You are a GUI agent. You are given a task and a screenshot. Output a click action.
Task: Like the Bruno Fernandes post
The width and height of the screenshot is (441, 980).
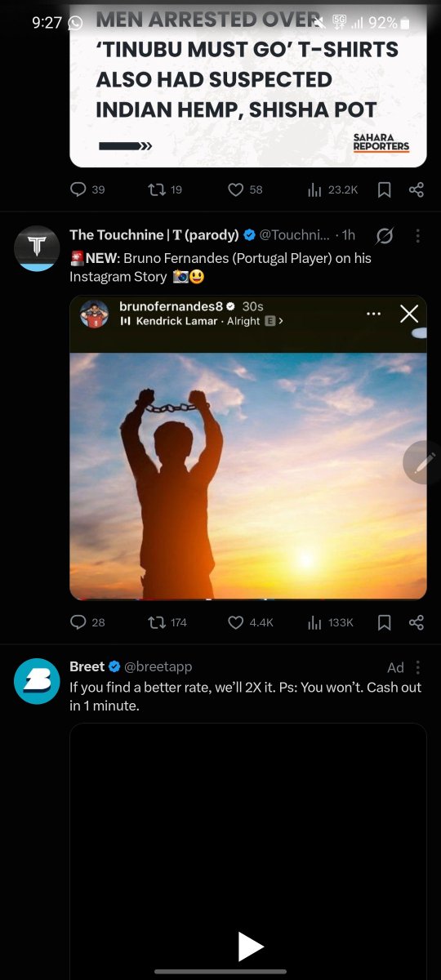250,622
